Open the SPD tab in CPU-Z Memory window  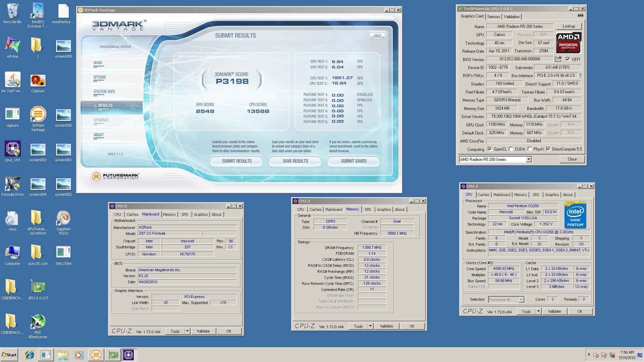[368, 209]
